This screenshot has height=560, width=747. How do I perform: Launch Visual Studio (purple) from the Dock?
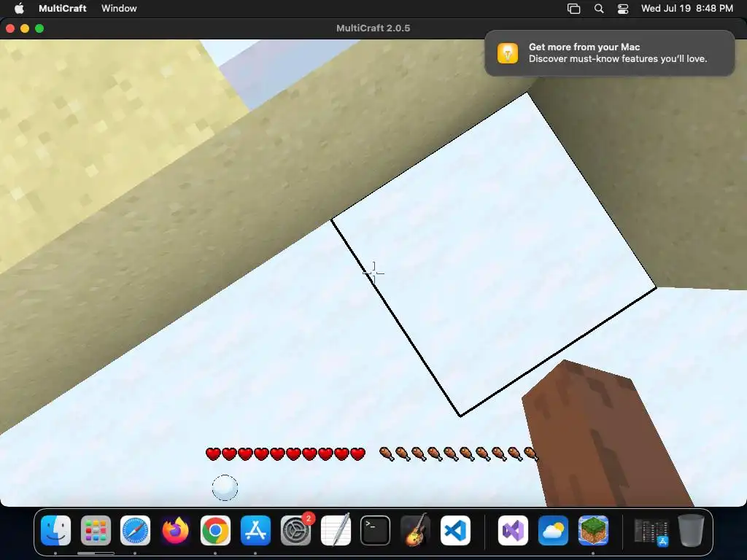click(x=513, y=531)
